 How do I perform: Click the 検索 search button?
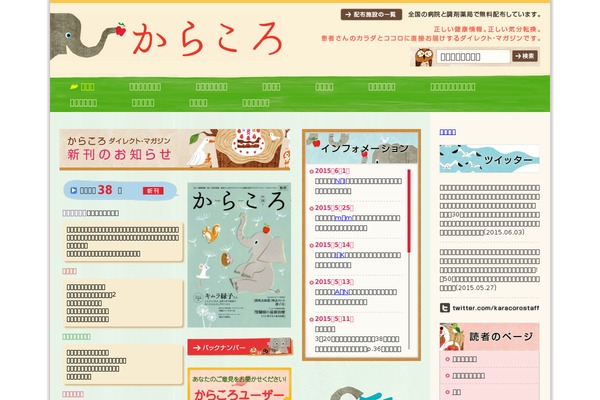tap(525, 56)
